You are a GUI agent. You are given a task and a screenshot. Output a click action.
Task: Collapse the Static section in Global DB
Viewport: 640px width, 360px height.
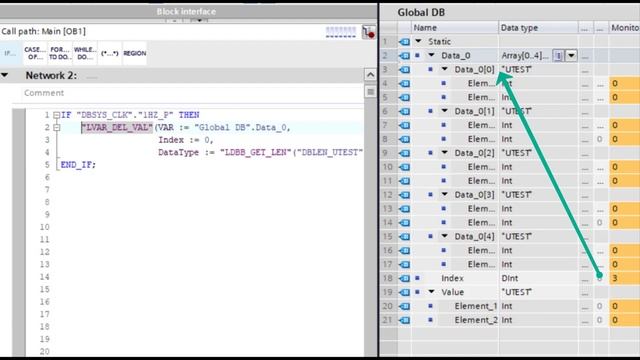[418, 41]
